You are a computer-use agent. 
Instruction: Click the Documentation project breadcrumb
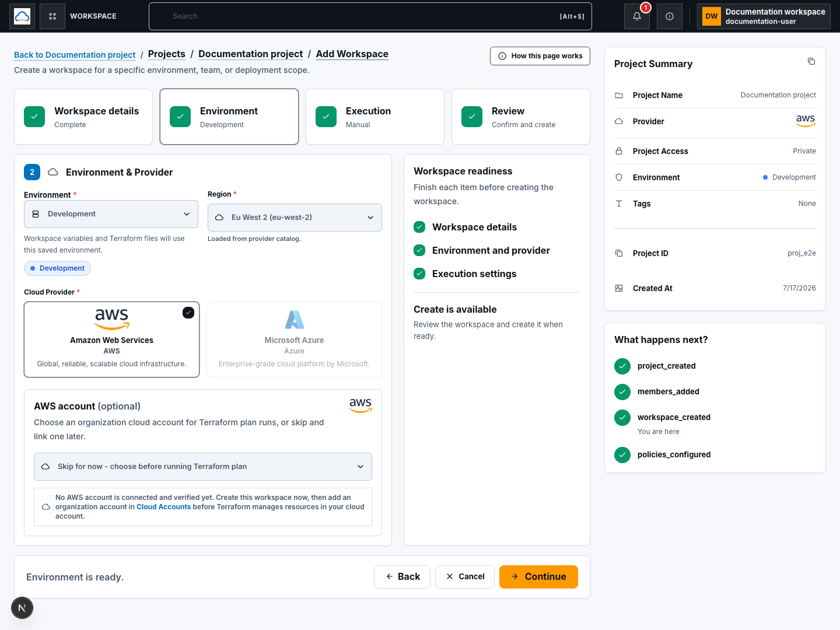[250, 54]
